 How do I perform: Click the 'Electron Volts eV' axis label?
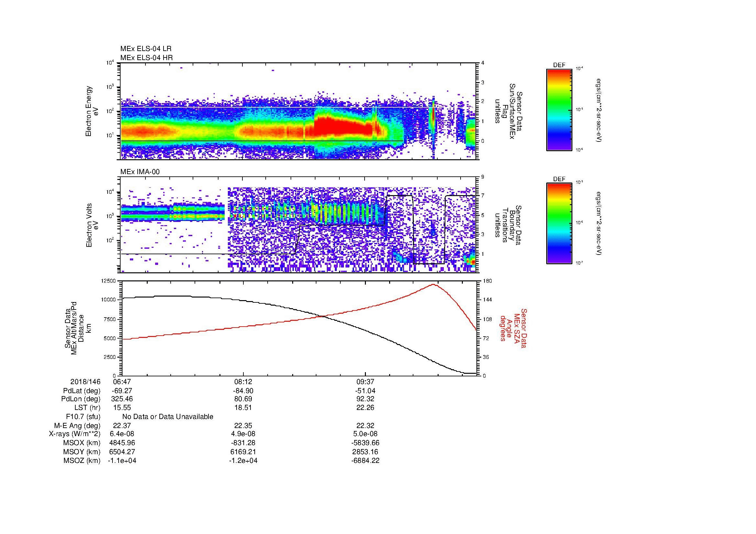(x=92, y=225)
